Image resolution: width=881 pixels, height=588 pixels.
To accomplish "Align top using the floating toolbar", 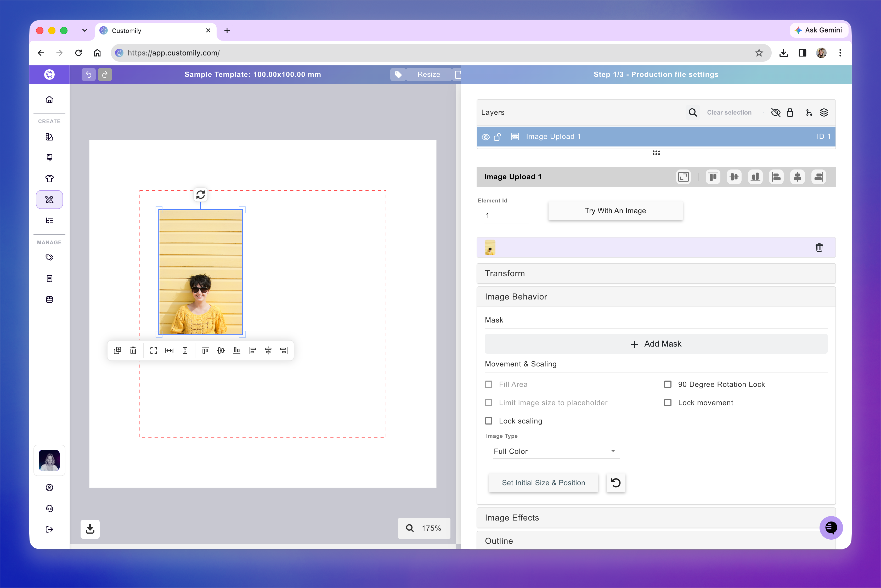I will point(205,350).
